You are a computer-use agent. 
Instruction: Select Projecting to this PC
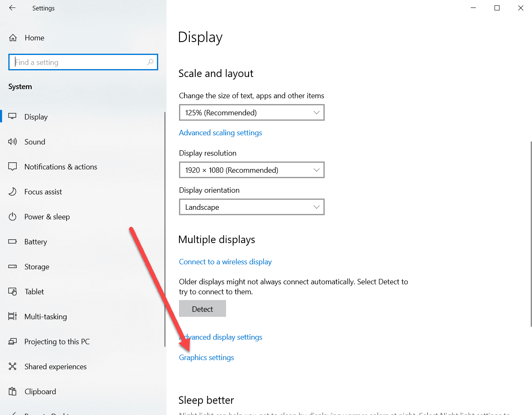(57, 342)
